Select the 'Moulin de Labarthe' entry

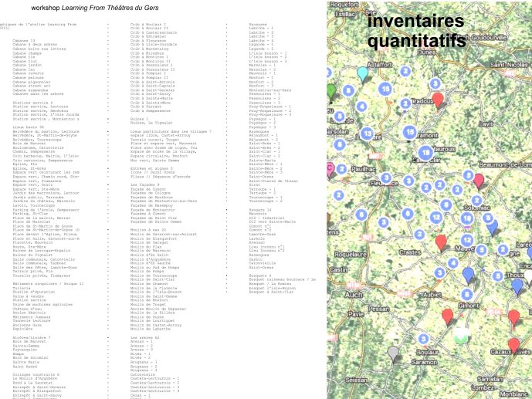click(x=151, y=329)
